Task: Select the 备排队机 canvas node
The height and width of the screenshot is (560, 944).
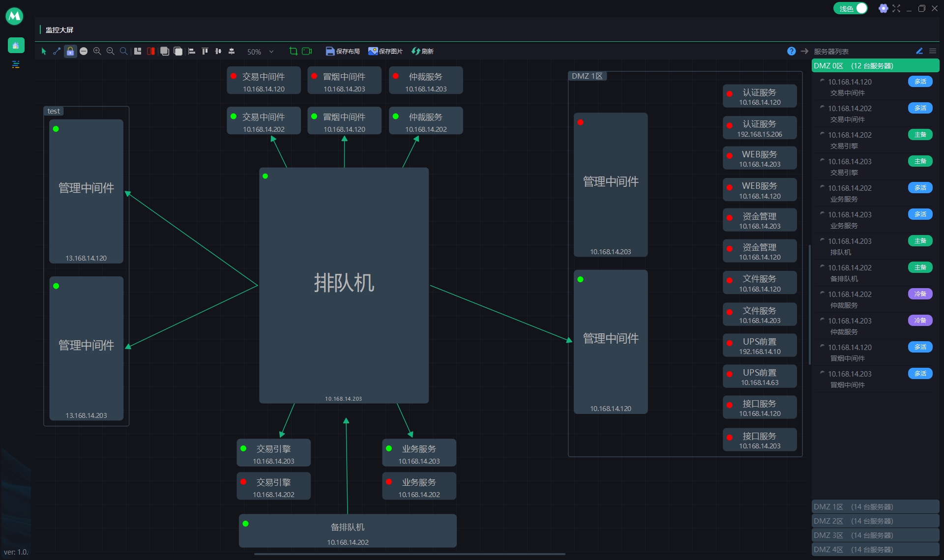Action: coord(348,531)
